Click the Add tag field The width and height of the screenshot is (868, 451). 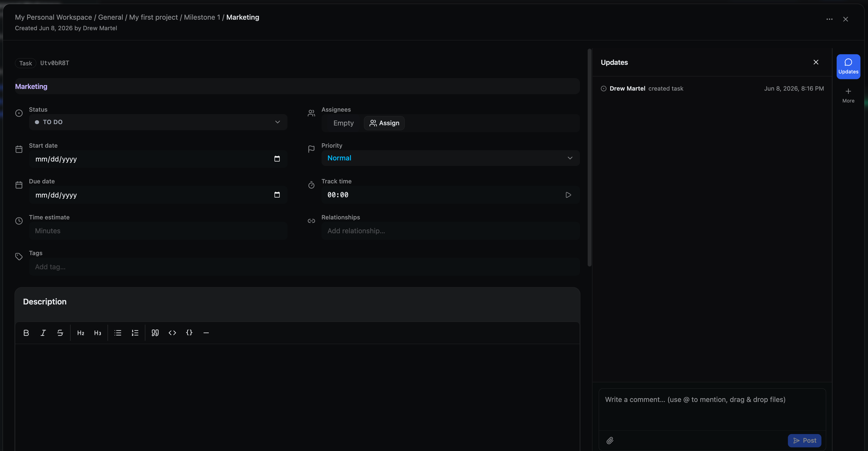[x=304, y=266]
